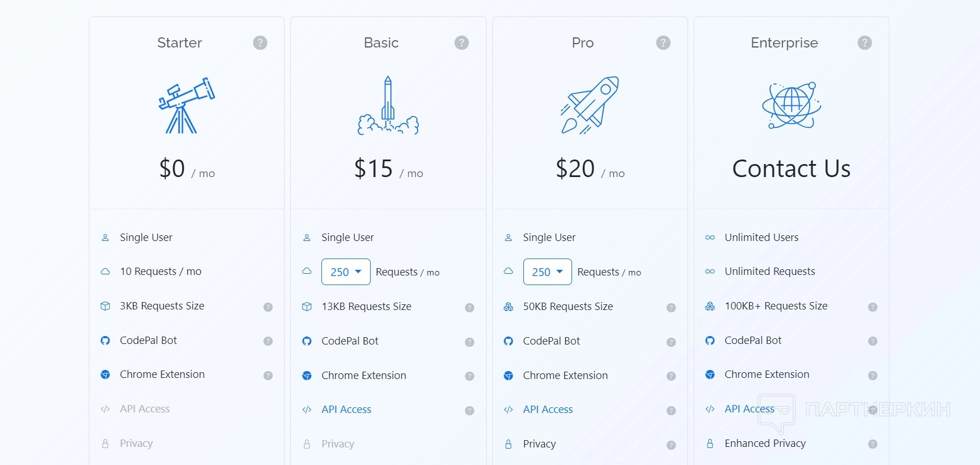The height and width of the screenshot is (465, 980).
Task: Click the Basic plan help question mark
Action: pyautogui.click(x=462, y=43)
